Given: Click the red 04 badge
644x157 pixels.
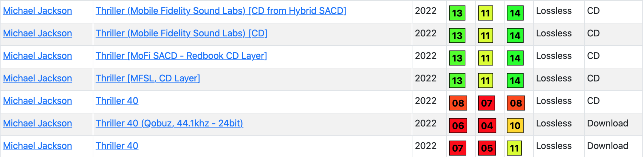Looking at the screenshot, I should point(486,126).
